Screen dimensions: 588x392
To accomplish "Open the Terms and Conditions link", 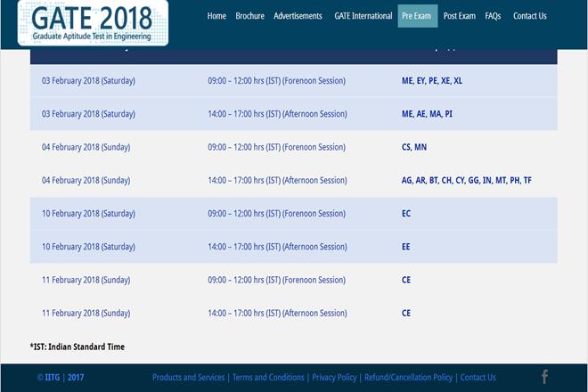I will pos(268,378).
